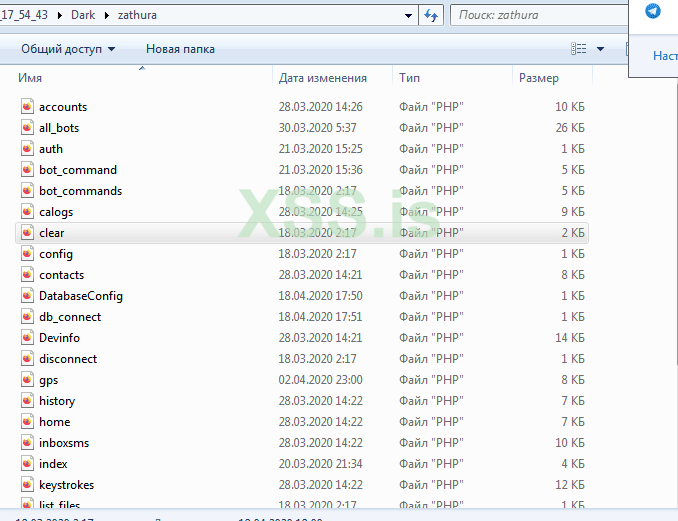678x521 pixels.
Task: Click the 12 КБ size value
Action: 570,485
